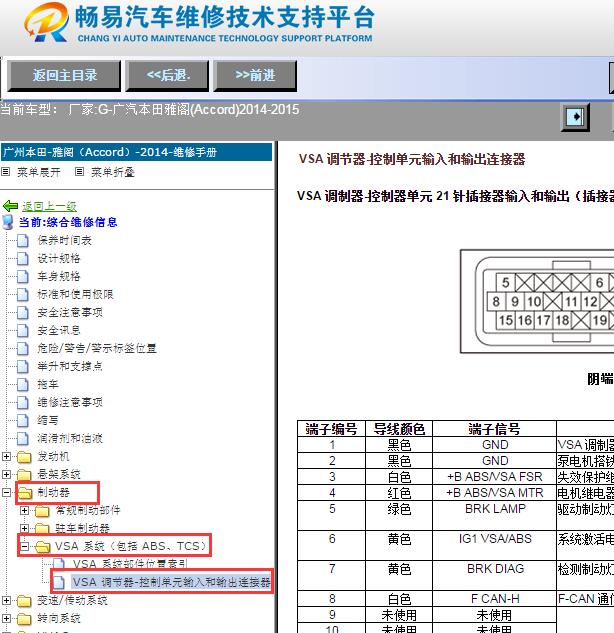Viewport: 614px width, 633px height.
Task: Open the 保养时间表 page
Action: tap(65, 241)
